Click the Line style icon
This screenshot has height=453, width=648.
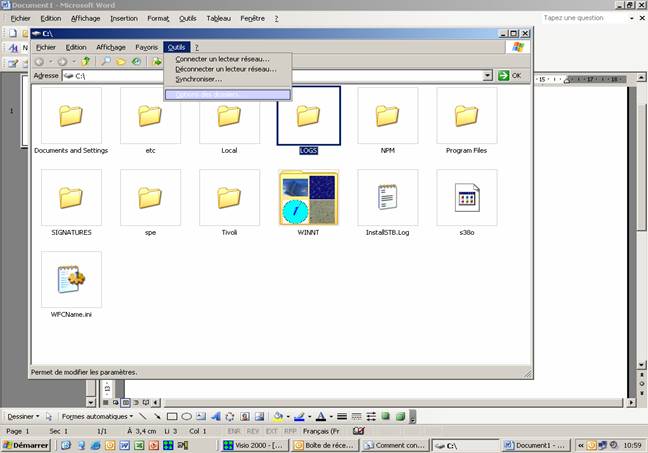tap(342, 417)
